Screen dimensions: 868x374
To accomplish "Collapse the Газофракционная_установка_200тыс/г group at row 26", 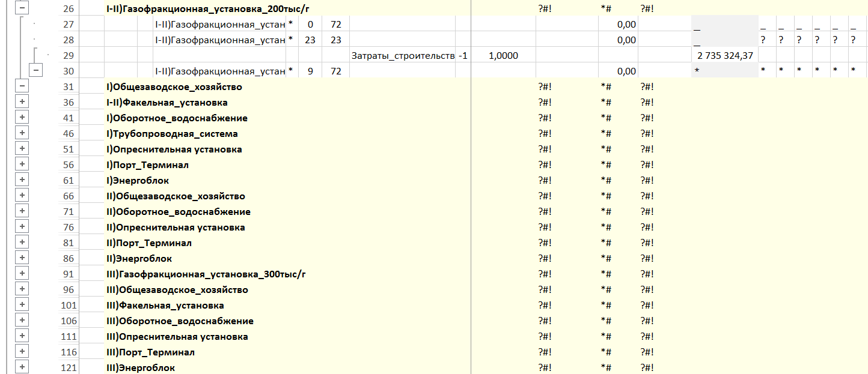I will [22, 8].
